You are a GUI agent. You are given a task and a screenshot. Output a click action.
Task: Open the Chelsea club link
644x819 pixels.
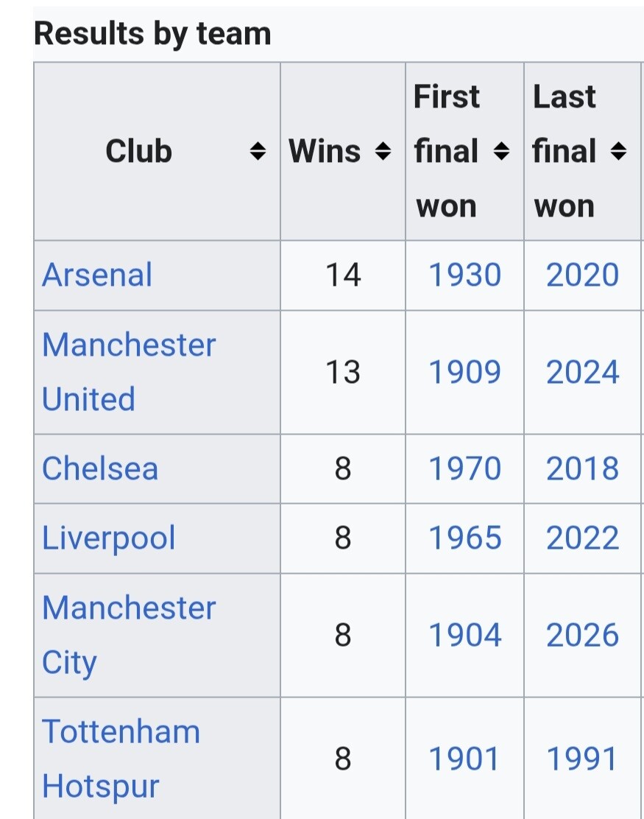(x=99, y=468)
